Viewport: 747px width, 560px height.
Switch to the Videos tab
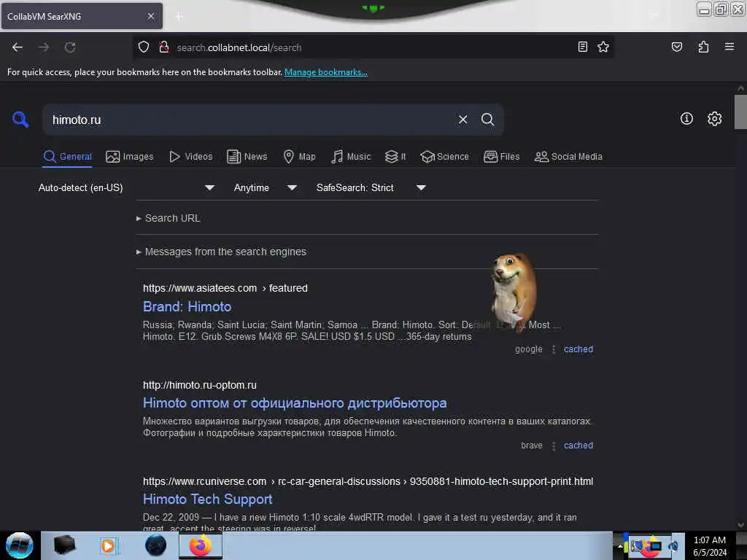click(x=191, y=157)
